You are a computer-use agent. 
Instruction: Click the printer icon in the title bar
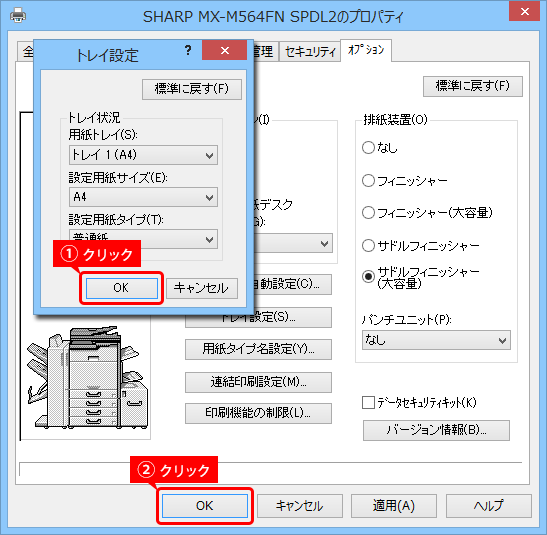17,15
